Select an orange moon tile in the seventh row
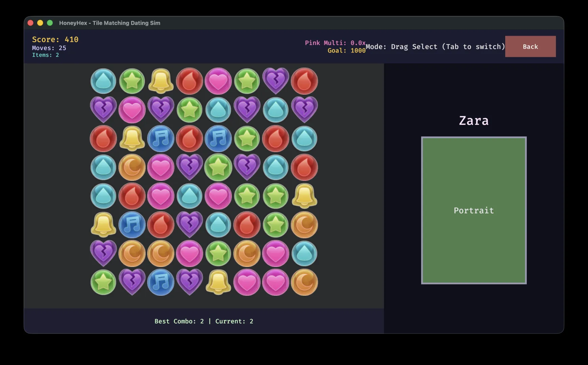Screen dimensions: 588x365 coord(132,253)
